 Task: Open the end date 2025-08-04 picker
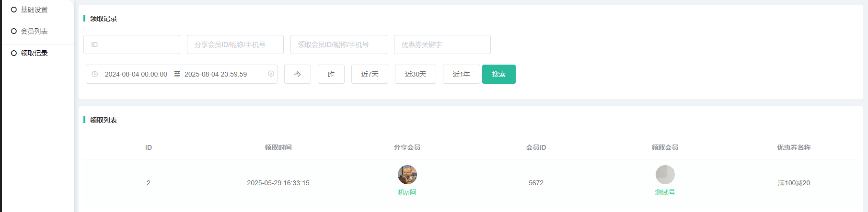(216, 74)
